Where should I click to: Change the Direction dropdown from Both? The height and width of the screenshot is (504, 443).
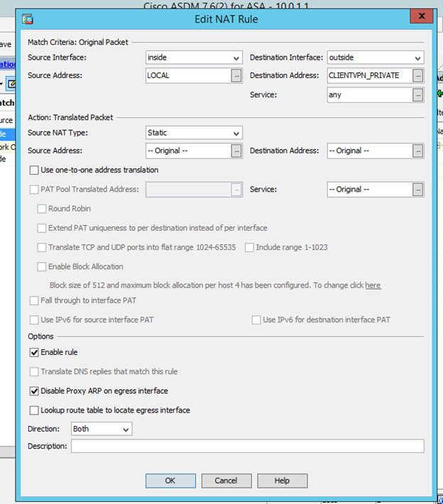click(102, 429)
